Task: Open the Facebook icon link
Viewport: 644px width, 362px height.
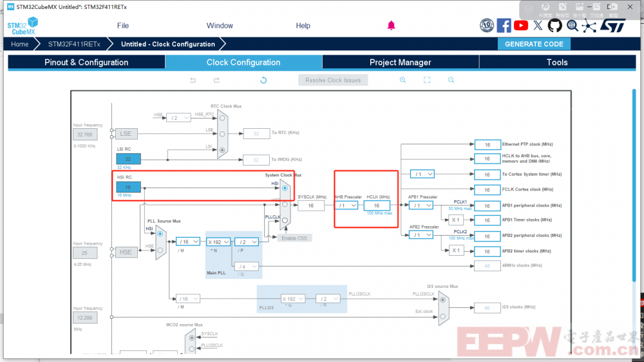Action: coord(504,26)
